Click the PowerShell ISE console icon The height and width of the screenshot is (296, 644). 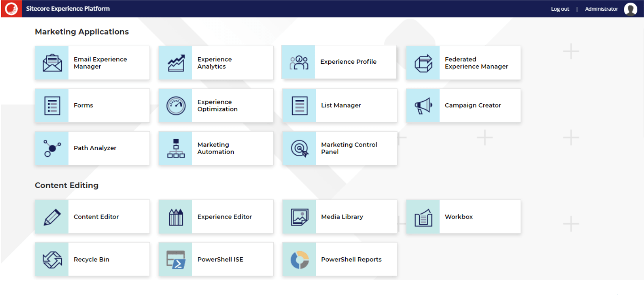[176, 260]
